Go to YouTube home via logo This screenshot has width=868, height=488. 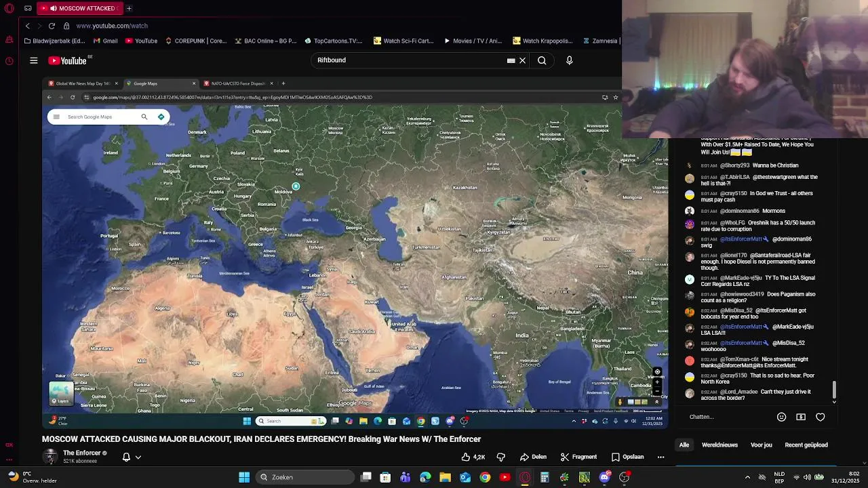click(x=68, y=60)
